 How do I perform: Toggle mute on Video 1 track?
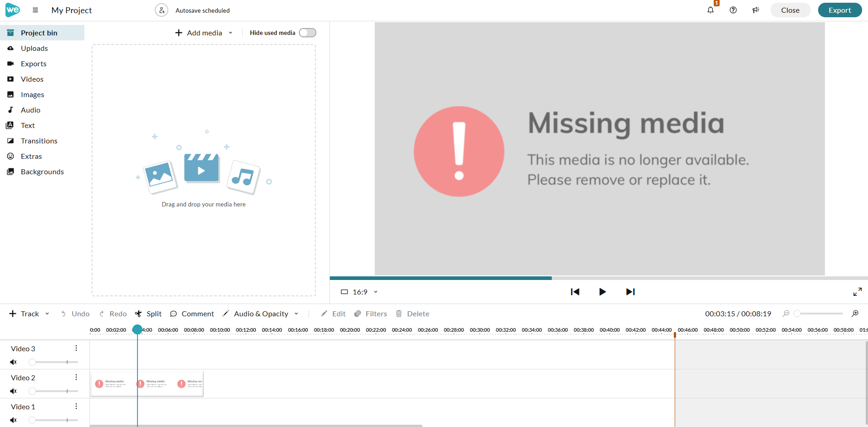click(14, 420)
